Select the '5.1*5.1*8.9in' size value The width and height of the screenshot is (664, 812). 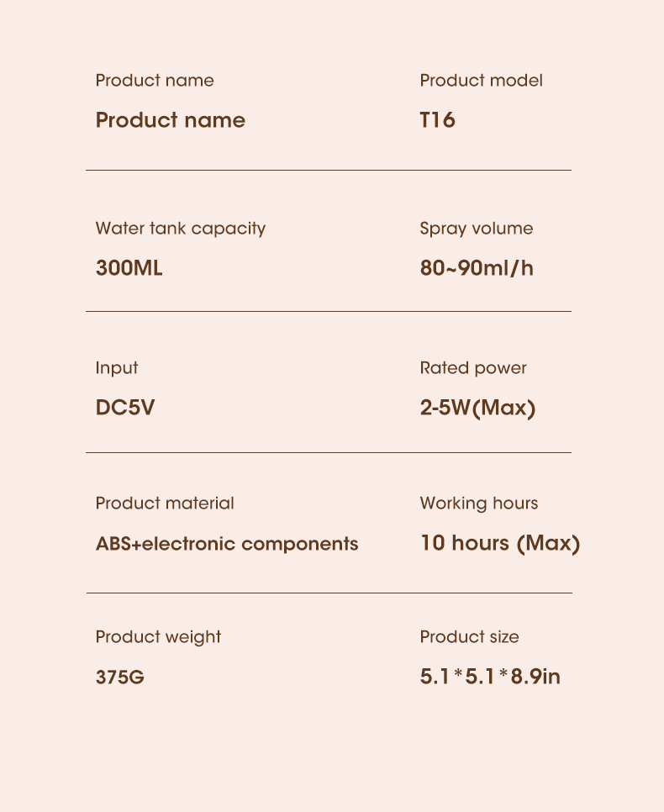click(490, 677)
